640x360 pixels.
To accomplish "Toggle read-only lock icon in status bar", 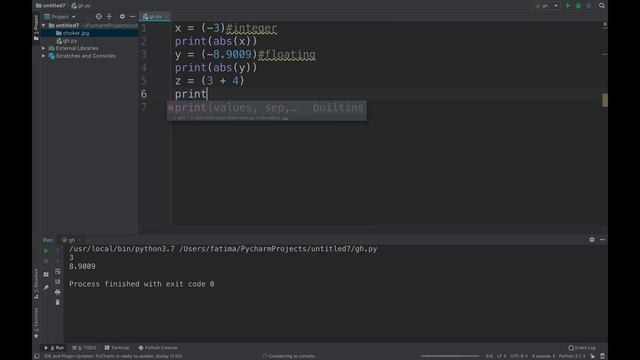I will pos(592,356).
